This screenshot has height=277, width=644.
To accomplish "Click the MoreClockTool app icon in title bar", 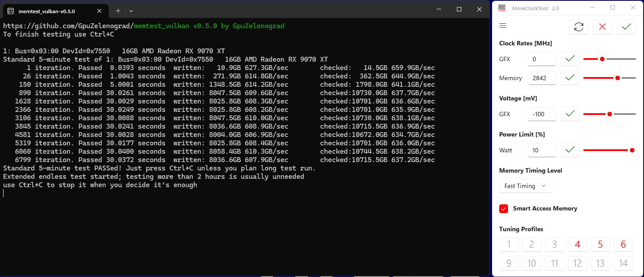I will coord(501,8).
